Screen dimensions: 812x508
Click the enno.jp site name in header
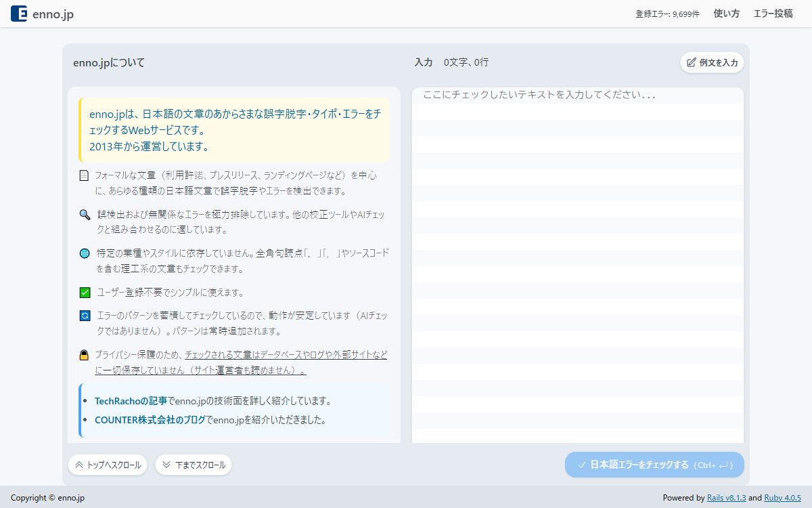[53, 14]
